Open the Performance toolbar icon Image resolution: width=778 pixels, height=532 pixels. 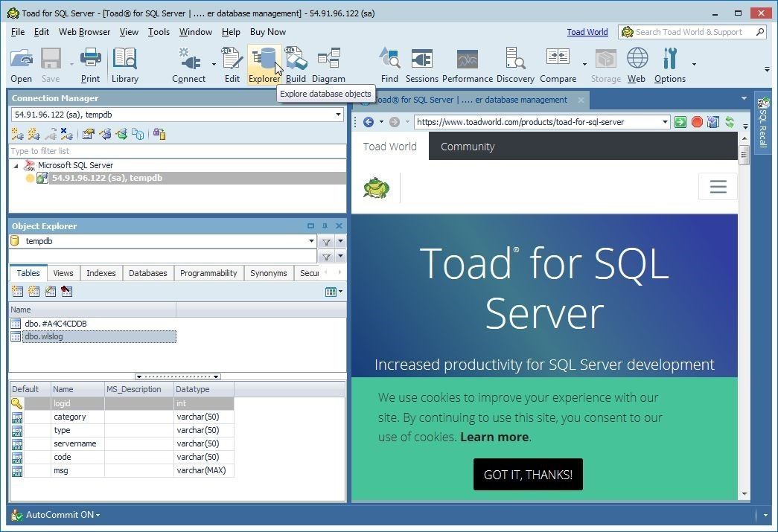pos(468,59)
